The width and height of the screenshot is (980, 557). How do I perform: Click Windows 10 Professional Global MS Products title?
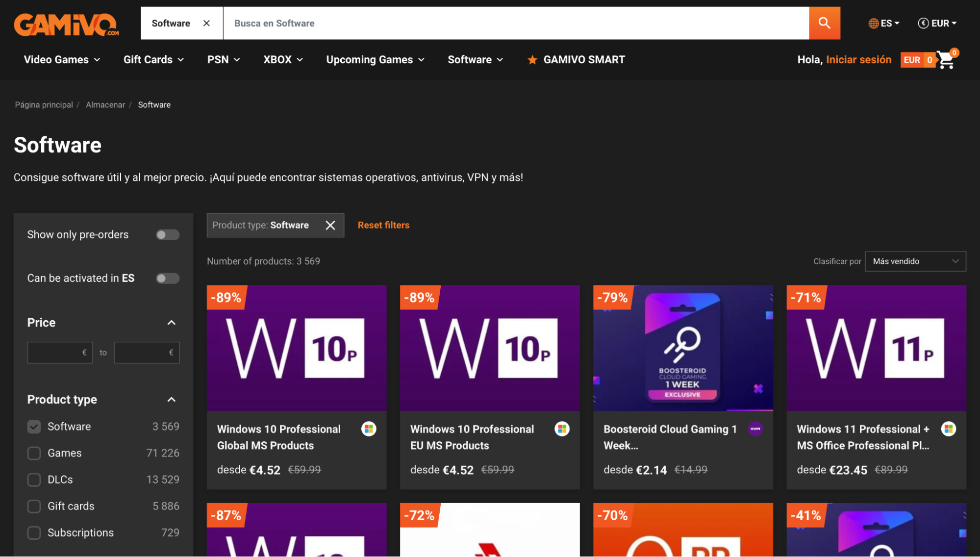279,437
